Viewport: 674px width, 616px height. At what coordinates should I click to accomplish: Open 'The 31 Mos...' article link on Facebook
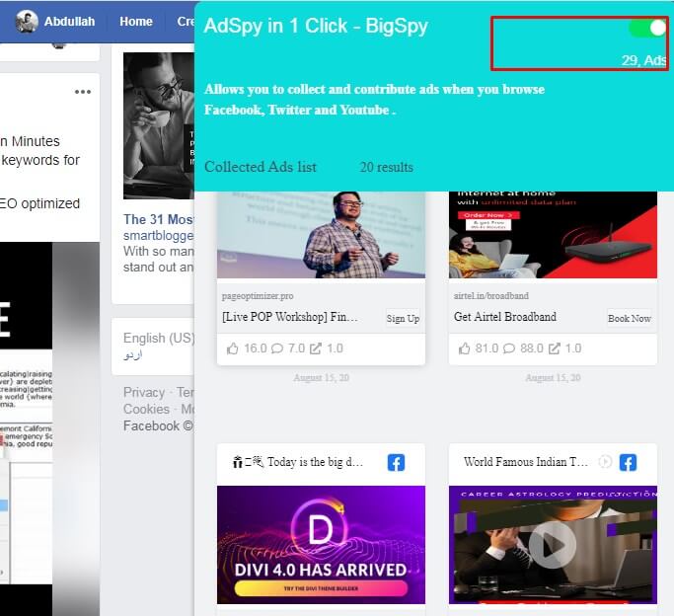click(159, 219)
